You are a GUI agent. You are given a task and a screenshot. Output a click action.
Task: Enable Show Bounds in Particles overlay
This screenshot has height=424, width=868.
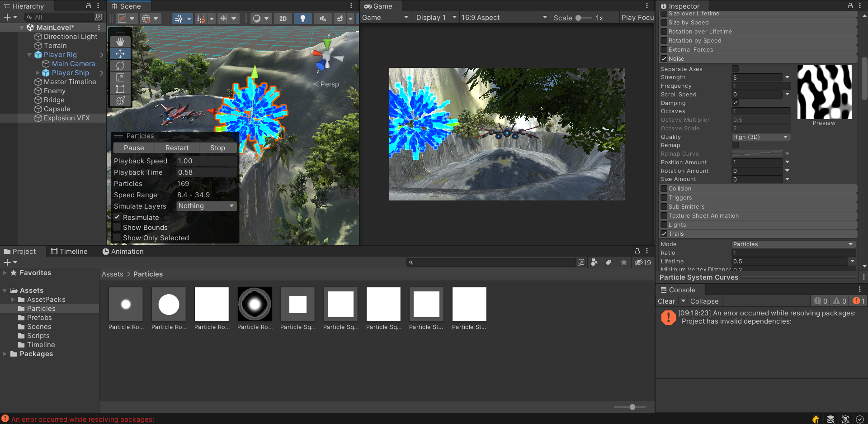pyautogui.click(x=117, y=228)
